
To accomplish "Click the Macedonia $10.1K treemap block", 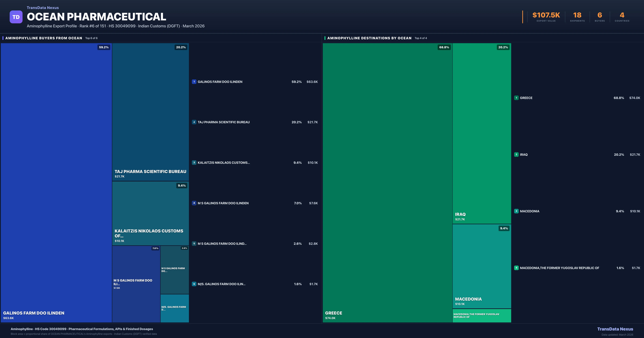I will [482, 266].
